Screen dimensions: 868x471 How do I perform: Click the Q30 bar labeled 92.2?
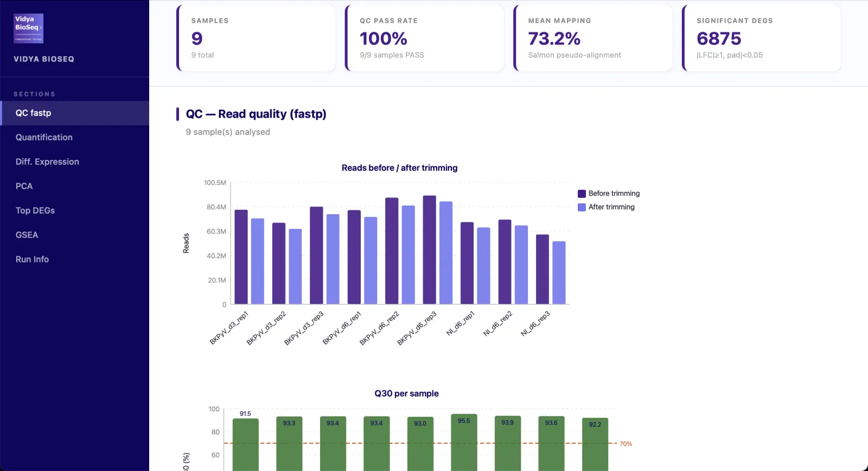(x=595, y=444)
